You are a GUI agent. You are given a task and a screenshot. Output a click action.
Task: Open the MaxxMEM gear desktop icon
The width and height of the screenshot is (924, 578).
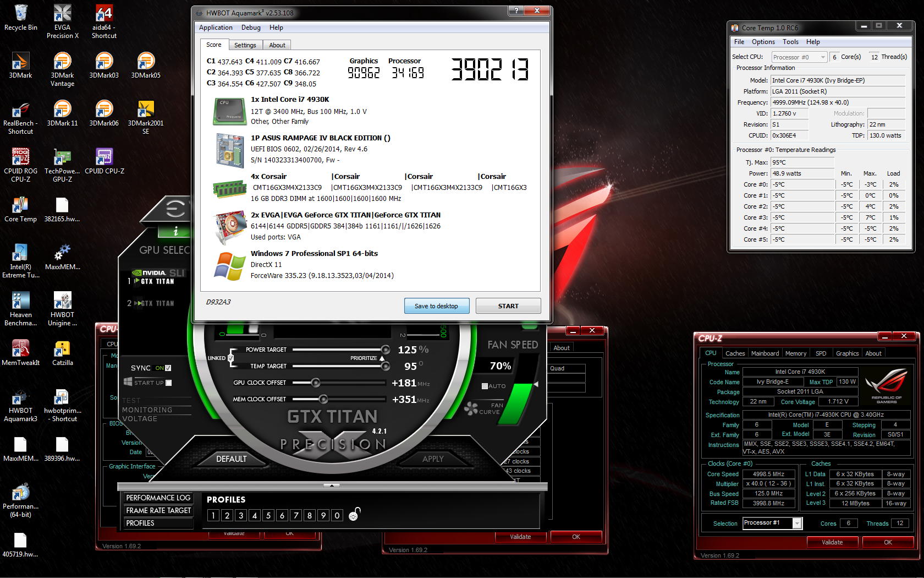click(x=63, y=257)
